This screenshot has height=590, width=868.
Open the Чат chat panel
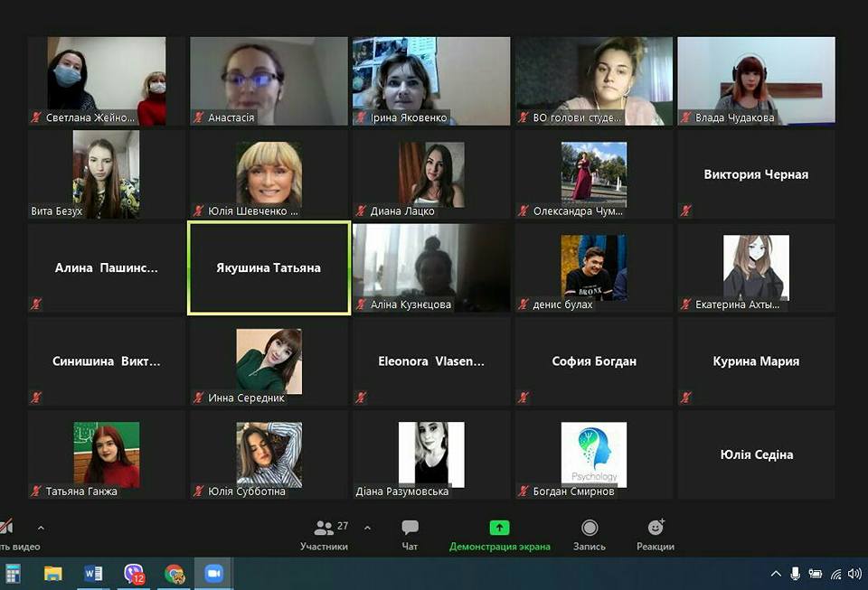click(410, 533)
